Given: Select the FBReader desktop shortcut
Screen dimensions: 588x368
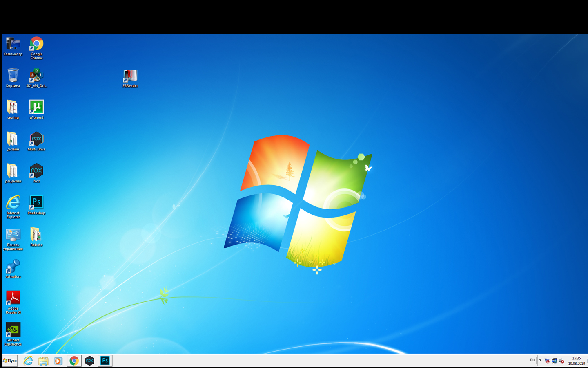Looking at the screenshot, I should pyautogui.click(x=130, y=78).
